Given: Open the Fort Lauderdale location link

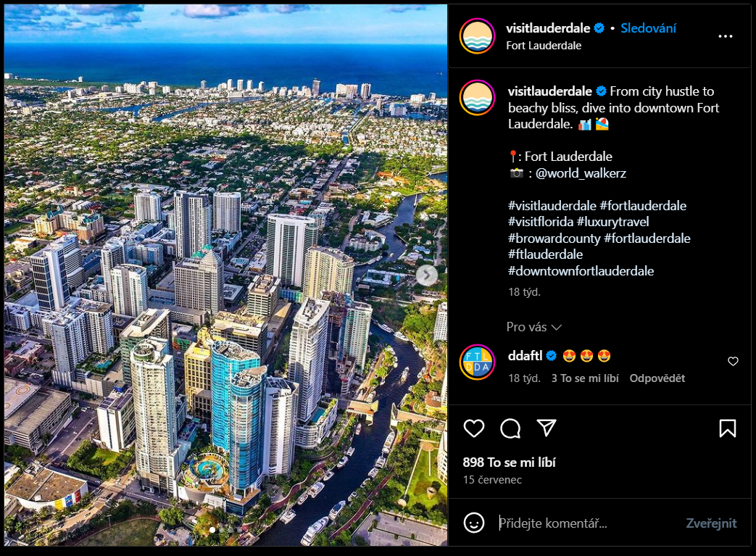Looking at the screenshot, I should [x=544, y=46].
